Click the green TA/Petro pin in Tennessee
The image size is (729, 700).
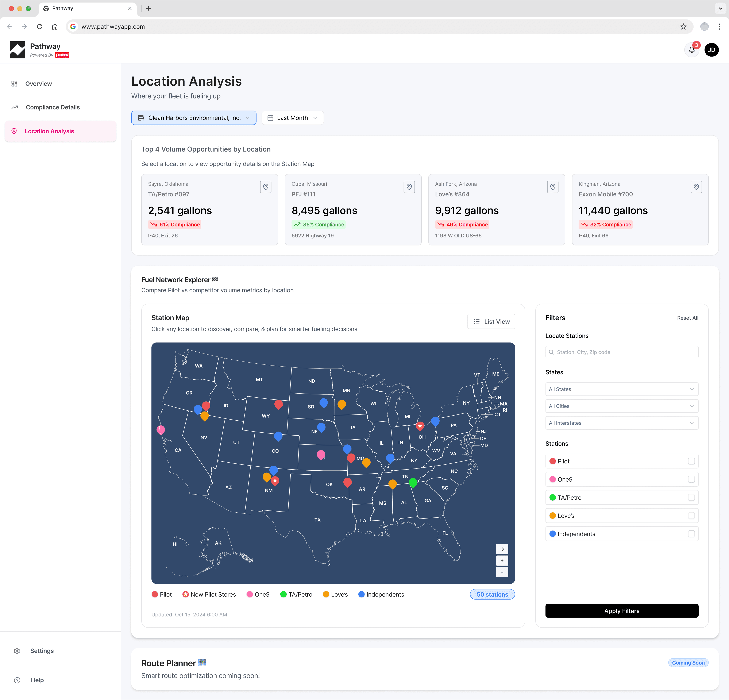[413, 482]
